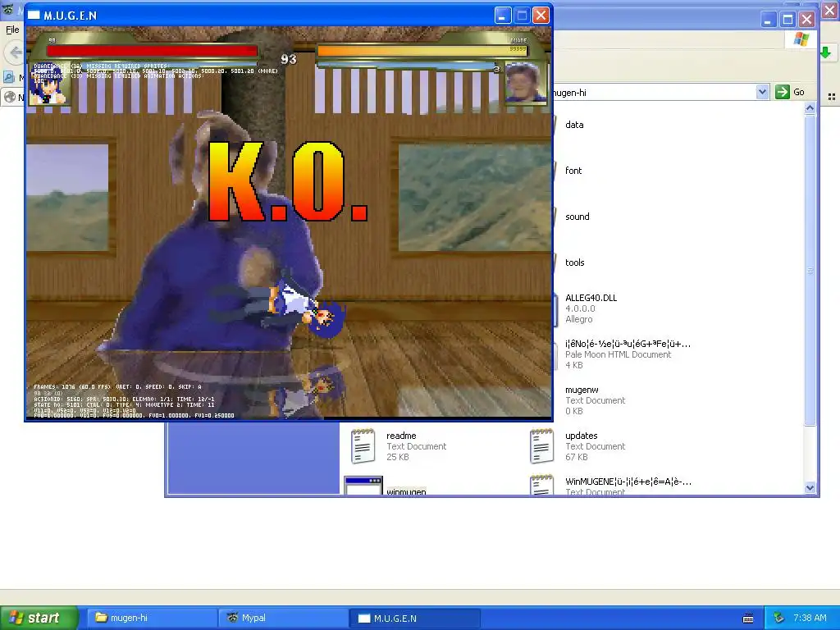Viewport: 840px width, 630px height.
Task: Select the sound folder
Action: click(x=577, y=217)
